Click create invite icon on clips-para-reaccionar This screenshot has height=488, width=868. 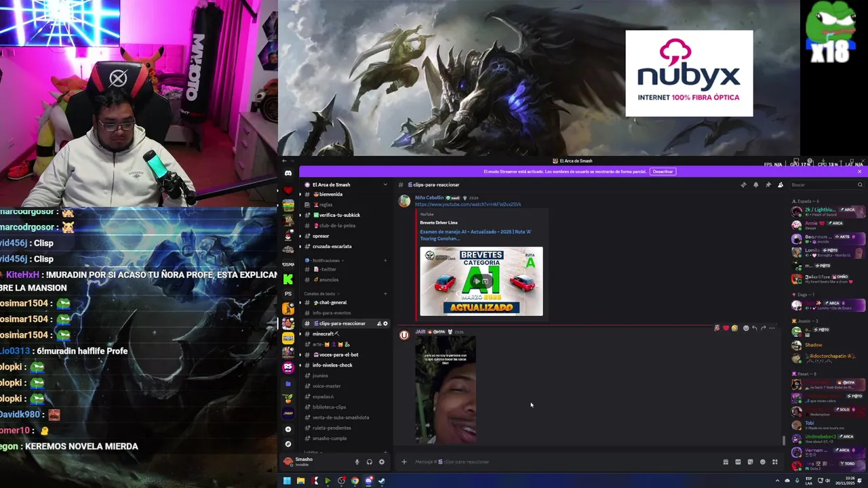coord(379,323)
